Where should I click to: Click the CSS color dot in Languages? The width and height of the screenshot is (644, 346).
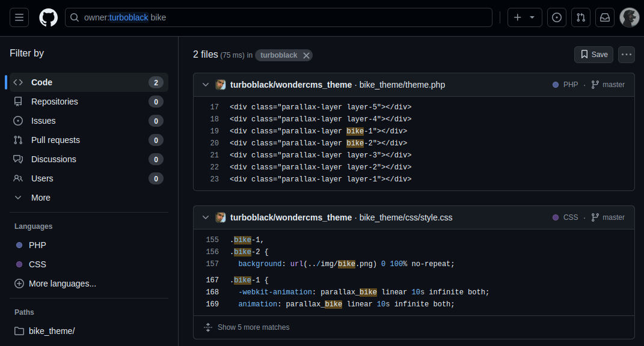click(x=19, y=264)
